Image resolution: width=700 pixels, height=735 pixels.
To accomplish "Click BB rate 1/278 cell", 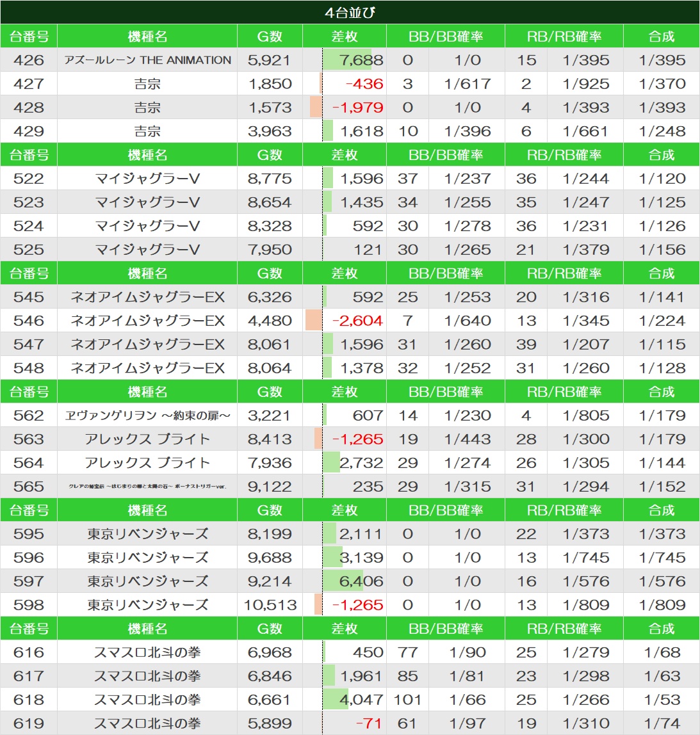I will 467,226.
